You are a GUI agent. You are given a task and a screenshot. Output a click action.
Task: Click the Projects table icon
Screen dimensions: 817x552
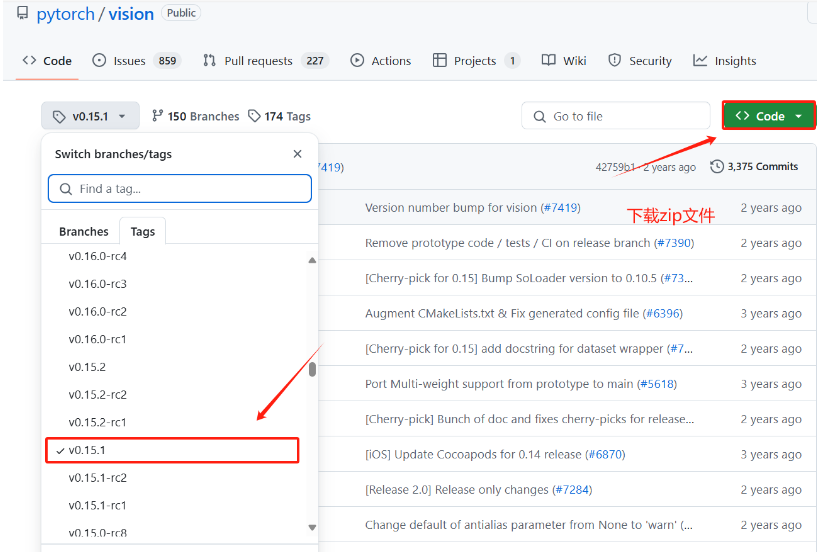click(440, 60)
